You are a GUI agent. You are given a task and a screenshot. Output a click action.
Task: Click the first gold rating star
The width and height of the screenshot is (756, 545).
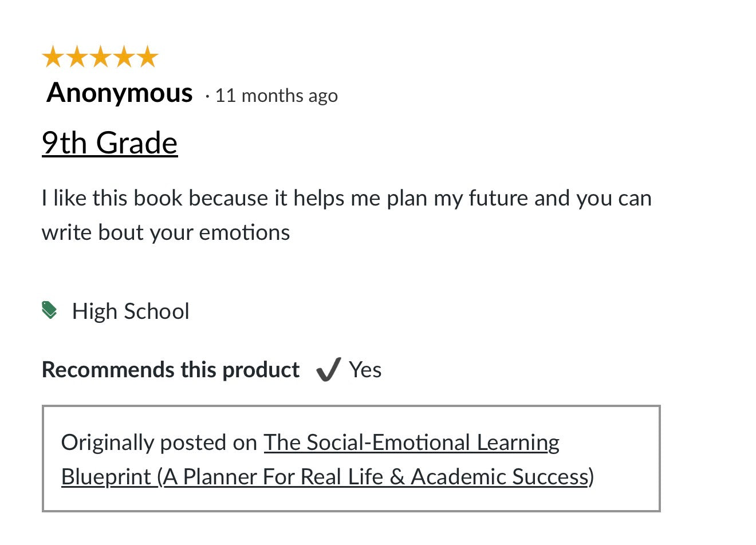[x=53, y=57]
